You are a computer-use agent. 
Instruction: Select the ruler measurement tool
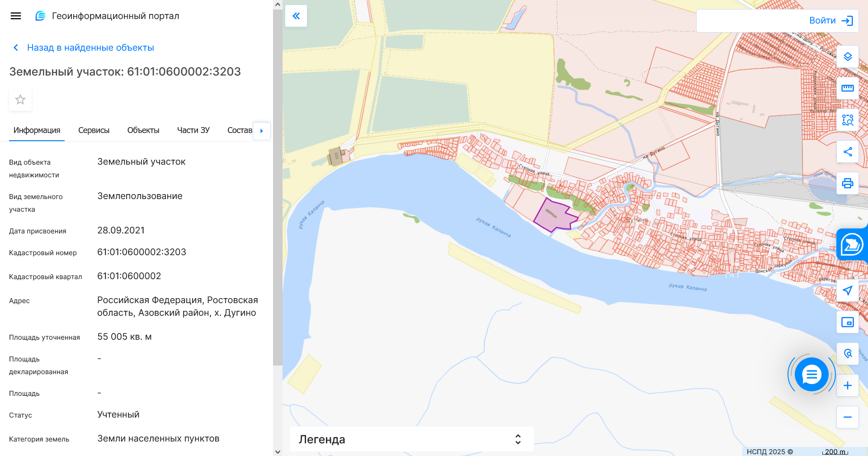848,89
